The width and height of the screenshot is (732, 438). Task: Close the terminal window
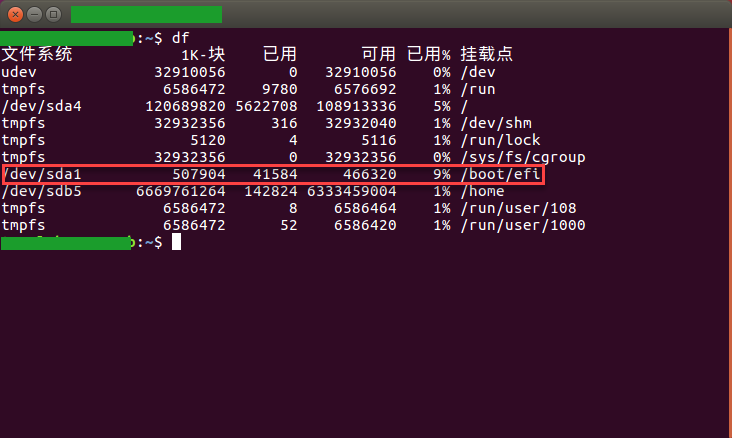pyautogui.click(x=14, y=14)
